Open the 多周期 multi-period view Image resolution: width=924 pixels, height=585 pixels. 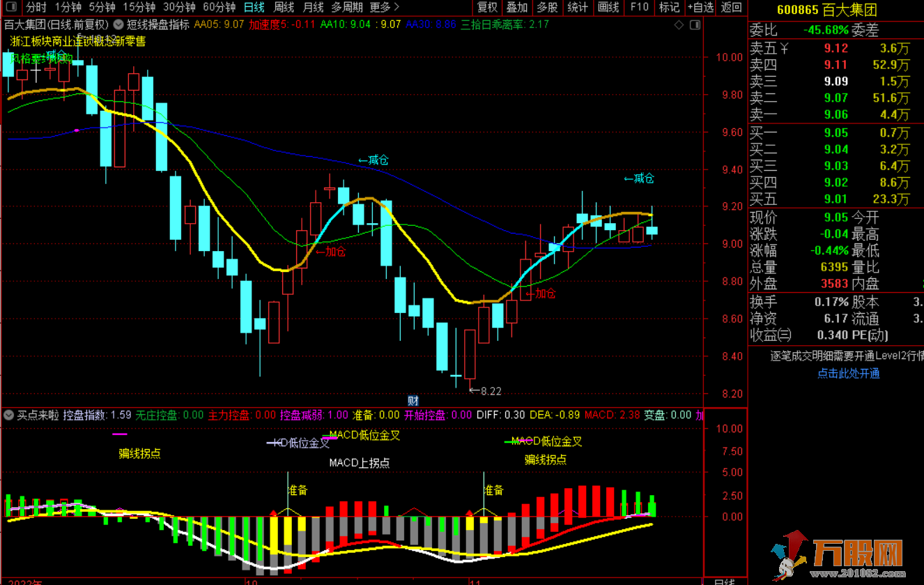pos(346,7)
